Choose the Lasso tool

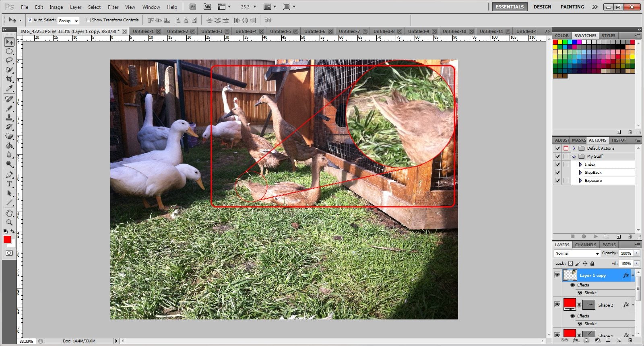click(9, 60)
